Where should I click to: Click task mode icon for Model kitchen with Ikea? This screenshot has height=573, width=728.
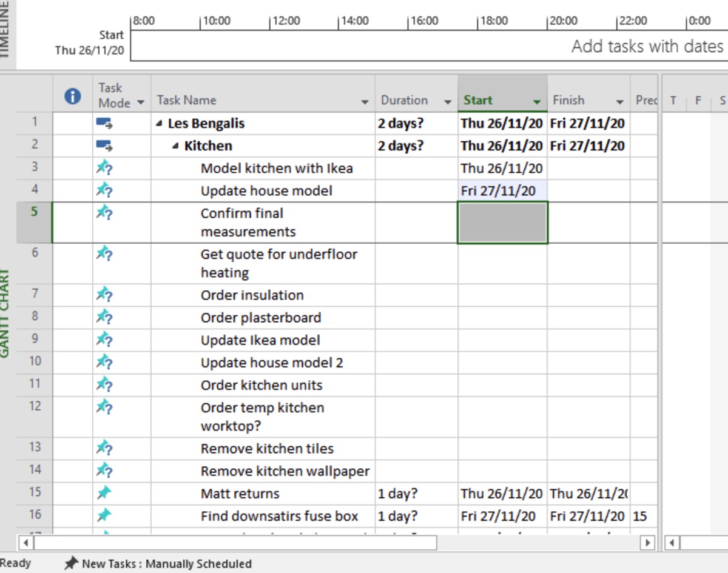[104, 168]
